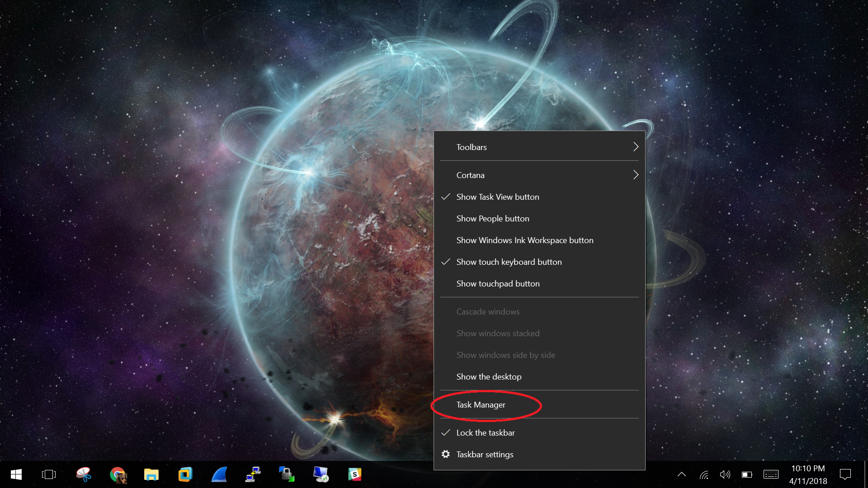868x488 pixels.
Task: Open Slack from the taskbar
Action: point(355,474)
